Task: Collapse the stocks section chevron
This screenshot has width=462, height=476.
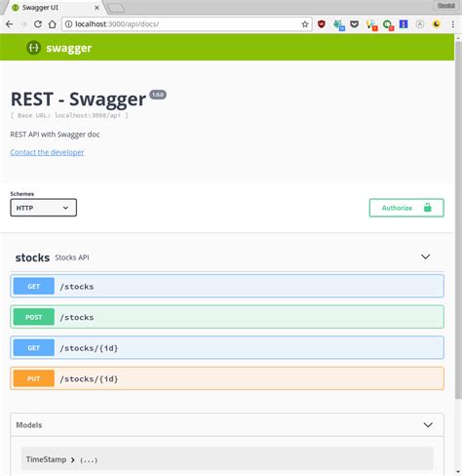Action: tap(426, 257)
